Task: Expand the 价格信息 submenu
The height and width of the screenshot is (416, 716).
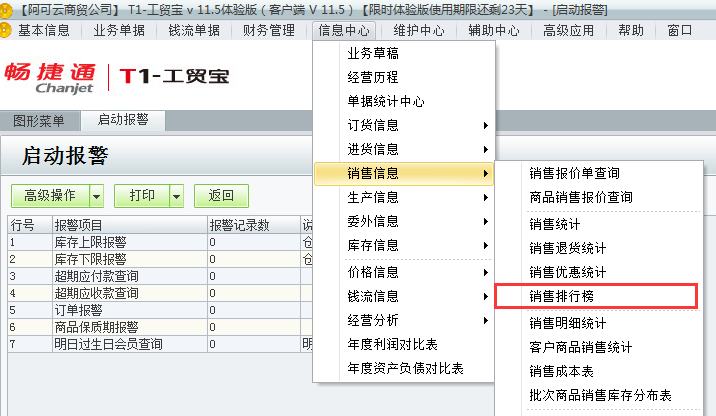Action: (x=404, y=273)
